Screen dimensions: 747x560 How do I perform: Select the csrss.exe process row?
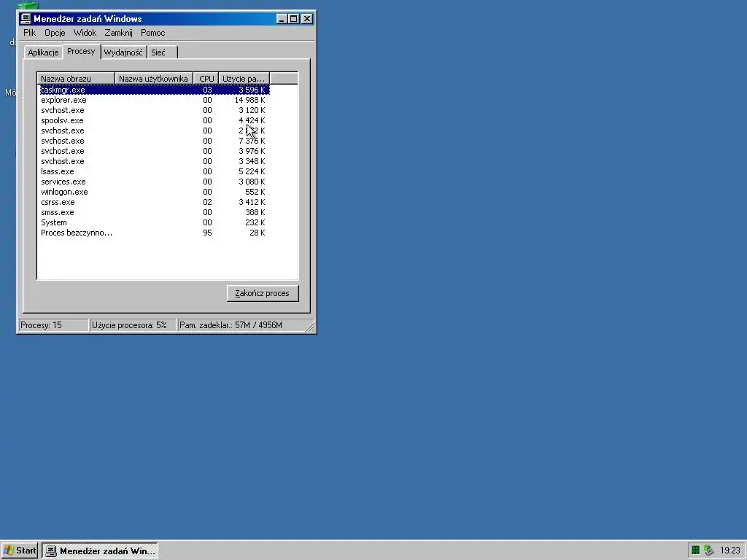point(155,203)
